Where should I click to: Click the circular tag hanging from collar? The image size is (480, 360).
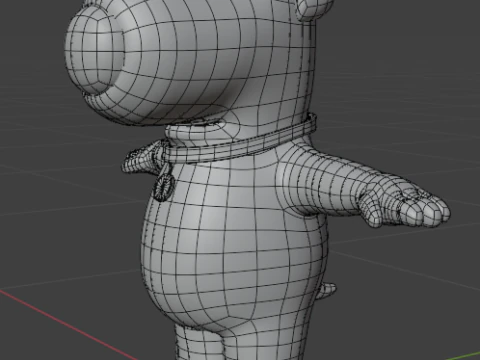point(164,188)
